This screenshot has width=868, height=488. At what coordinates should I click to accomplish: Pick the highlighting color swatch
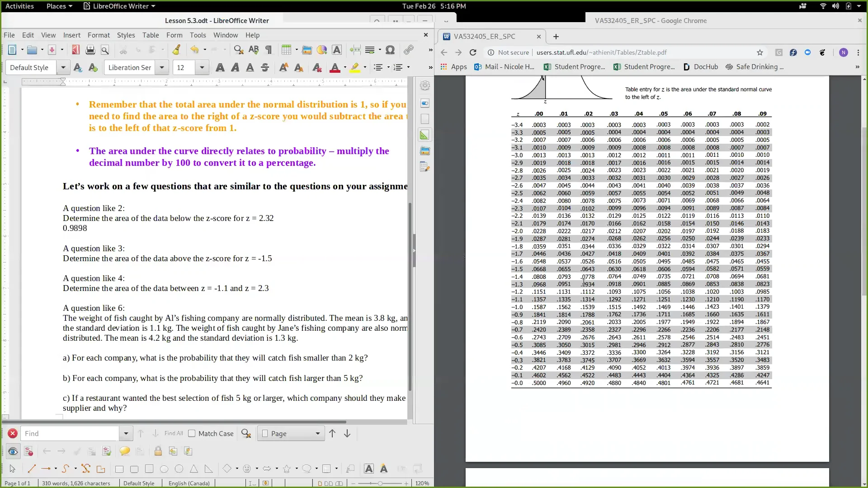click(355, 68)
